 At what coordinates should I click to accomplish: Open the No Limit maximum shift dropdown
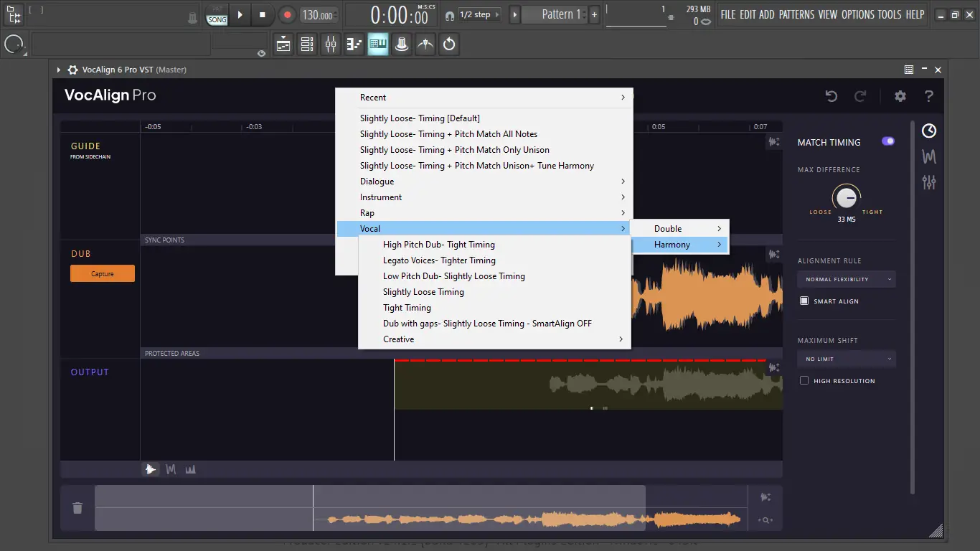pyautogui.click(x=847, y=359)
